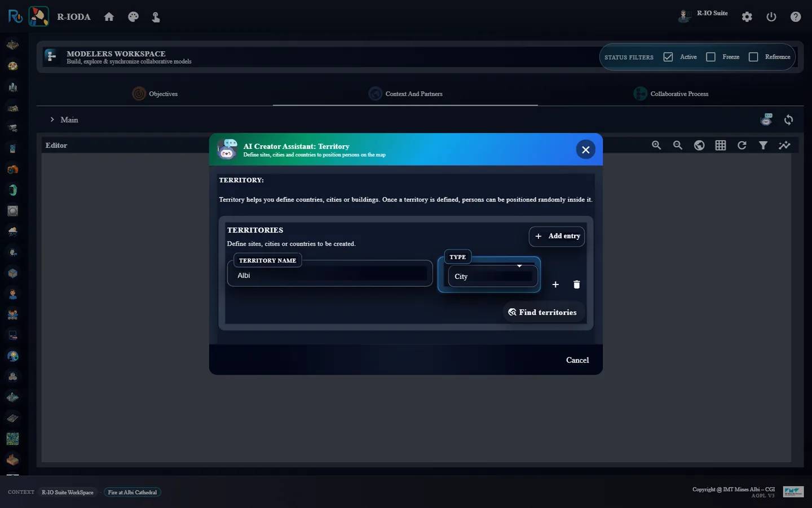Viewport: 812px width, 508px height.
Task: Click the Add entry button
Action: (x=557, y=236)
